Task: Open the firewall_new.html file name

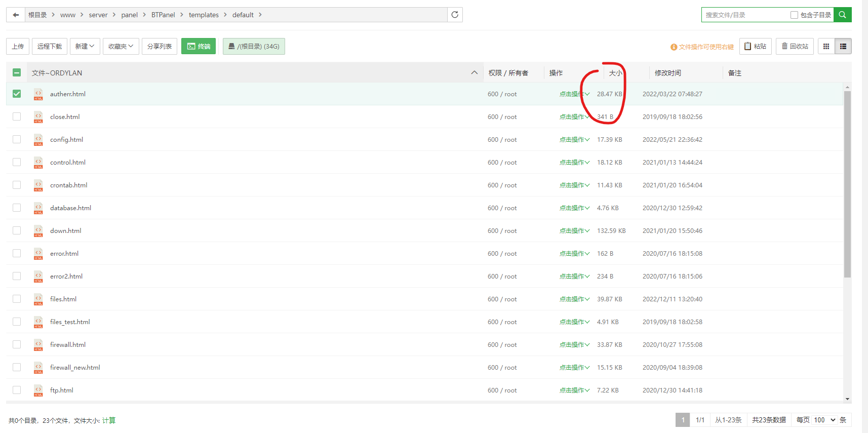Action: point(75,368)
